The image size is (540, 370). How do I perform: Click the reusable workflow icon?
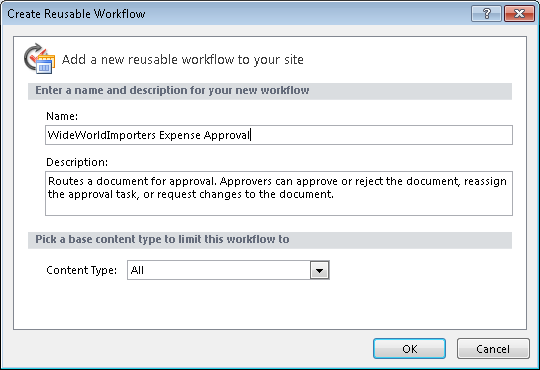tap(39, 59)
